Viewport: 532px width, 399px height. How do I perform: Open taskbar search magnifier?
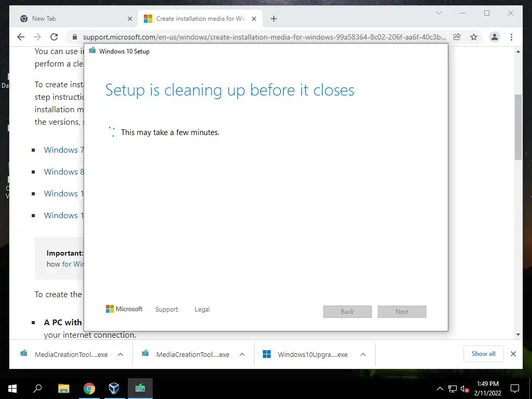[x=37, y=389]
